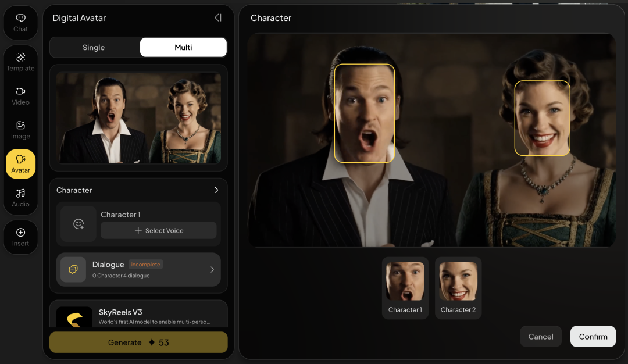Open the Dialogue row
This screenshot has width=628, height=364.
click(x=138, y=270)
